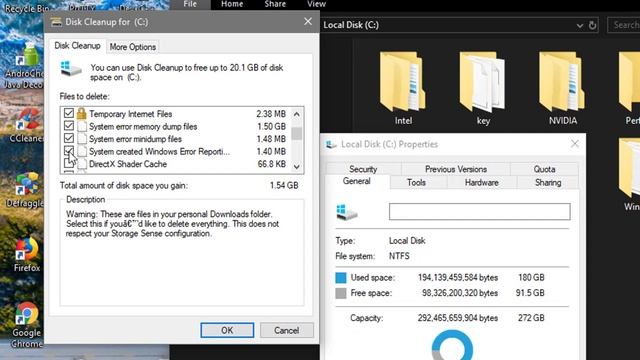Switch to the Hardware tab

(x=481, y=182)
